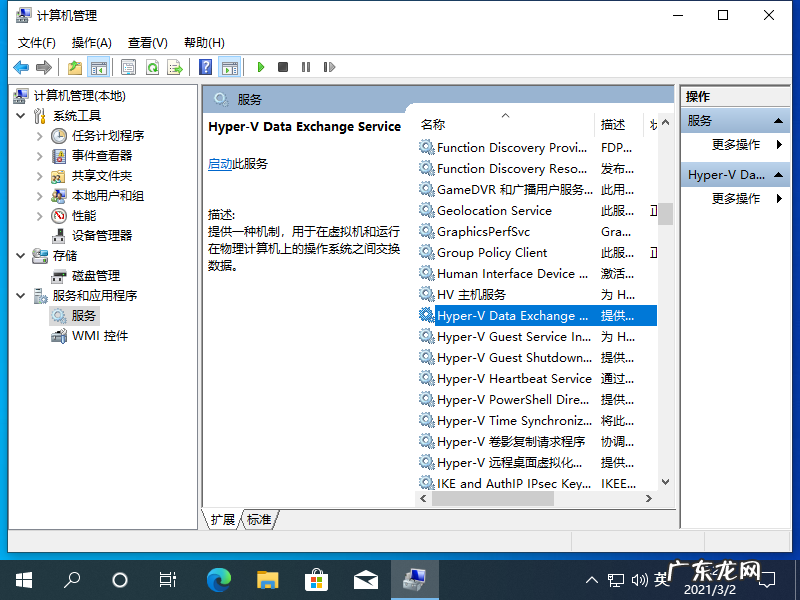The image size is (800, 600).
Task: Open service properties via the properties icon
Action: tap(128, 67)
